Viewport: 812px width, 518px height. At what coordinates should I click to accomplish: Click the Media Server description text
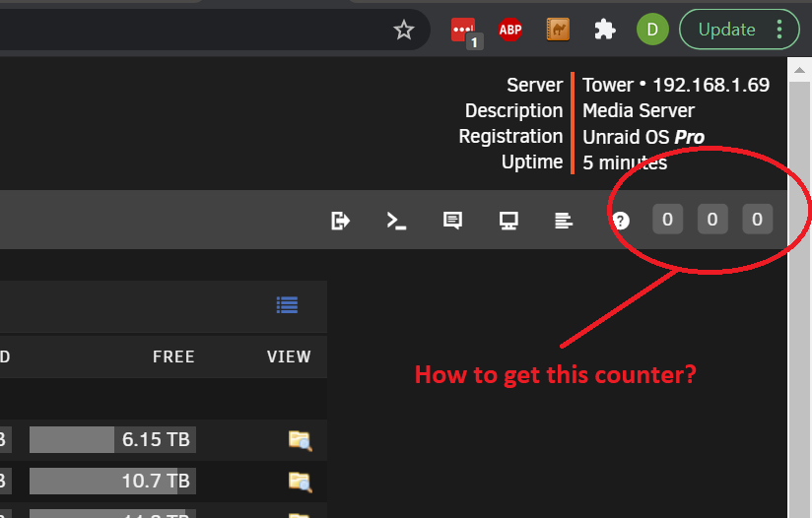click(638, 110)
